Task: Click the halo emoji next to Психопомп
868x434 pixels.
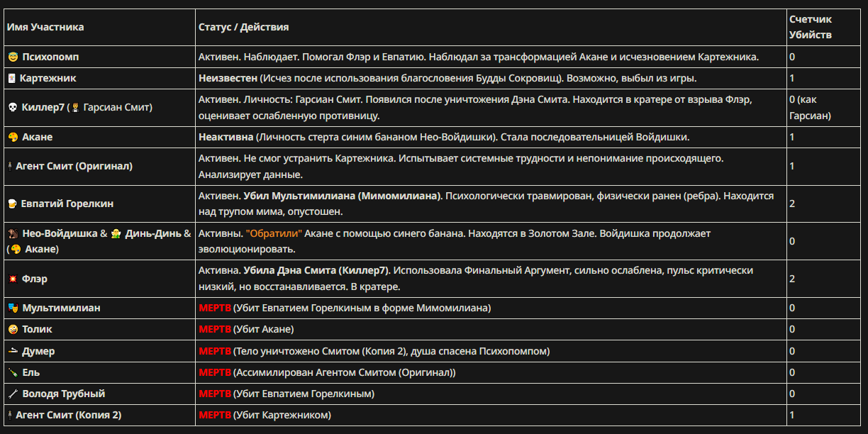Action: 13,57
